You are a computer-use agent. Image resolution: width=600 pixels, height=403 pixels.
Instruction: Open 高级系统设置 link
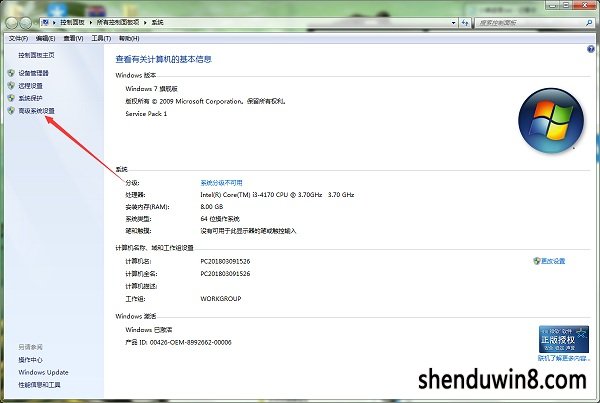[36, 111]
